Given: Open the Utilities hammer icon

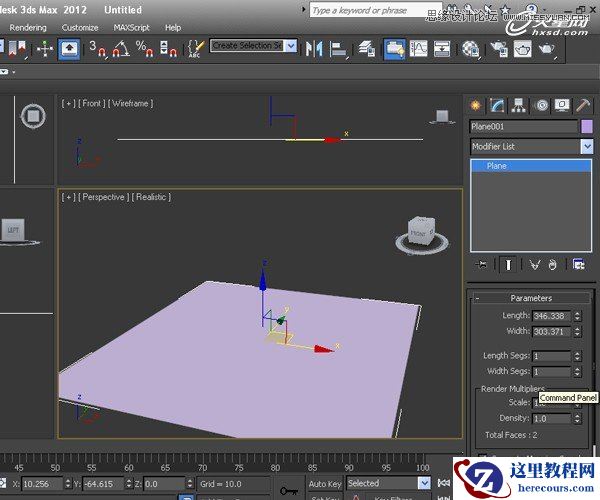Looking at the screenshot, I should 584,105.
